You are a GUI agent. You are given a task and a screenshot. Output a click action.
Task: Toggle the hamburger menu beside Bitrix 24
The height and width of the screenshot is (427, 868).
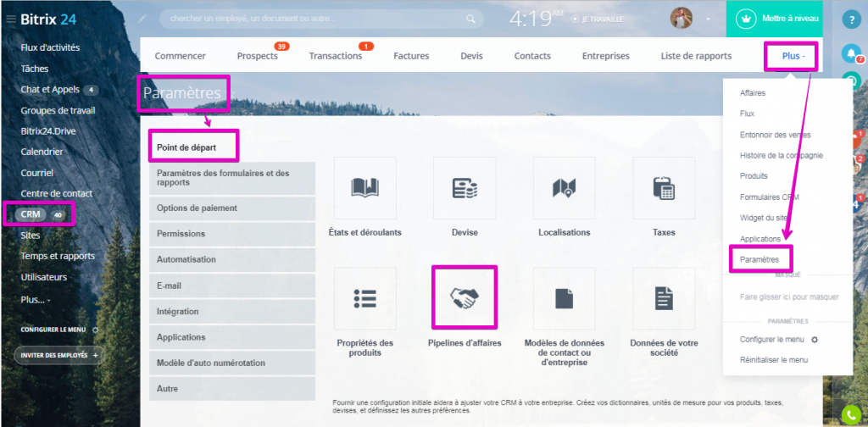(x=10, y=19)
